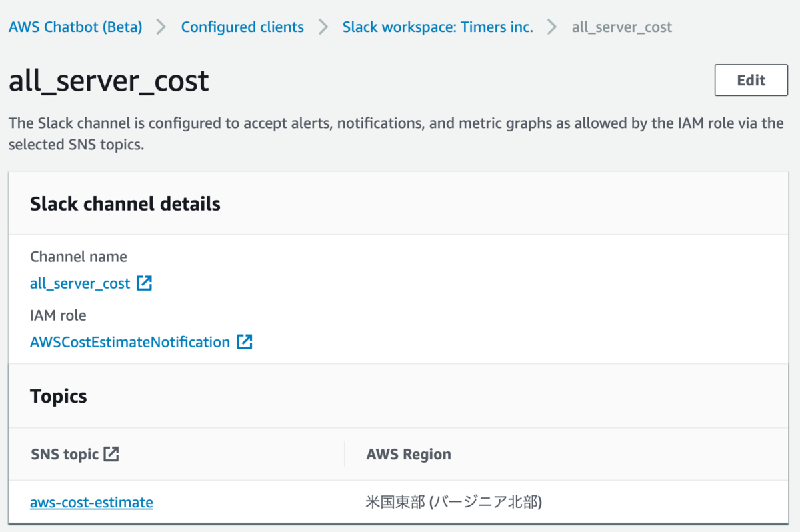Open the all_server_cost channel link
Viewport: 800px width, 532px height.
(80, 283)
